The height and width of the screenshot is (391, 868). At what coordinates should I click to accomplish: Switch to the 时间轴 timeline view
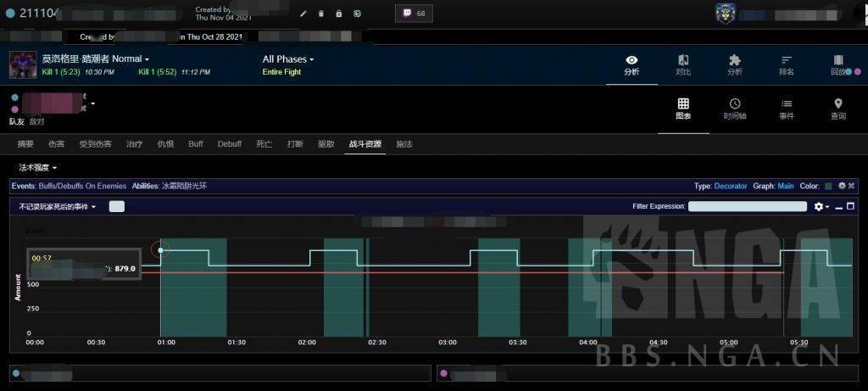coord(735,109)
